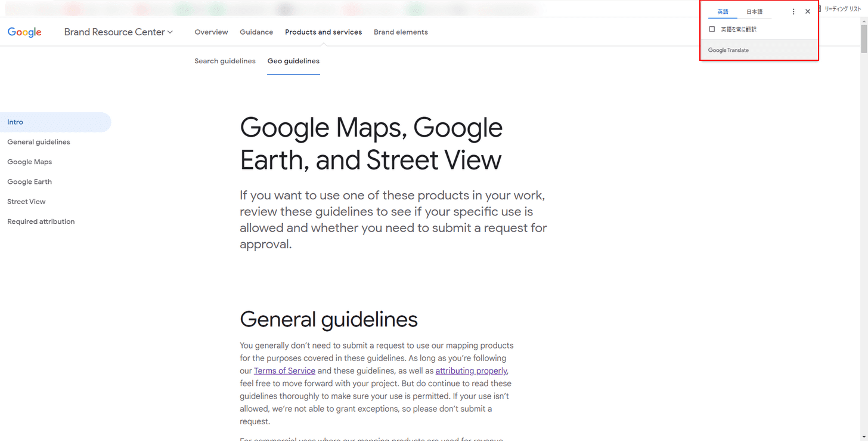
Task: Open the リーディング リスト reading list
Action: 841,9
